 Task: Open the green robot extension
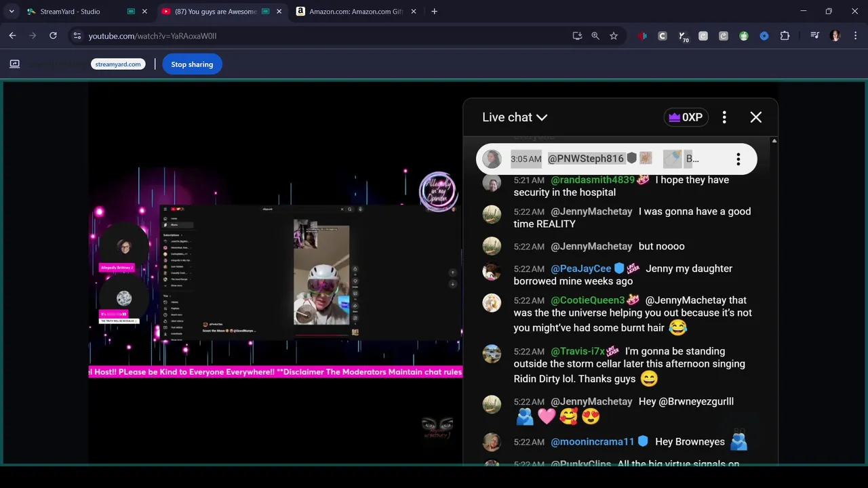click(x=744, y=36)
